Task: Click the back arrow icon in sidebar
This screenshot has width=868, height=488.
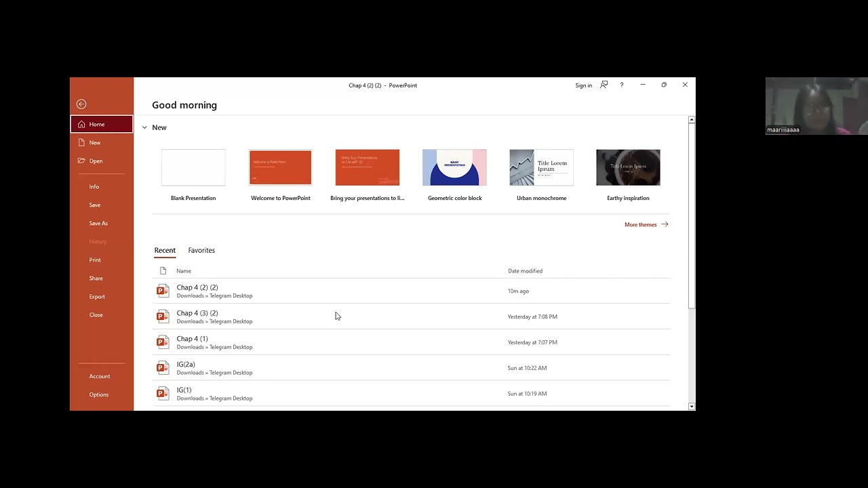Action: point(81,104)
